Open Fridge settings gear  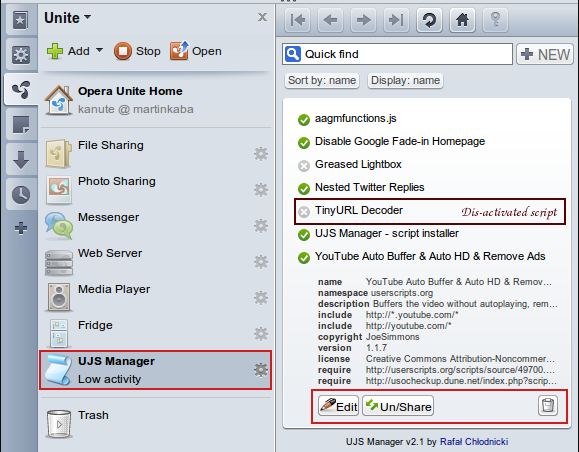pyautogui.click(x=261, y=334)
